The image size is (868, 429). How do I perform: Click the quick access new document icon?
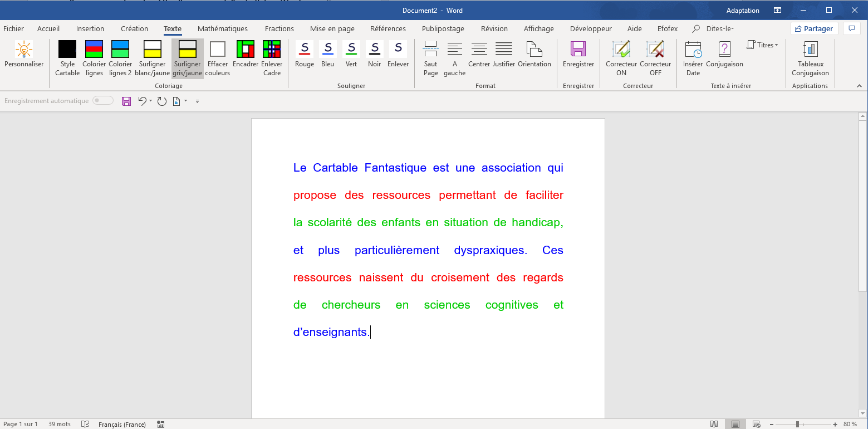(x=176, y=101)
